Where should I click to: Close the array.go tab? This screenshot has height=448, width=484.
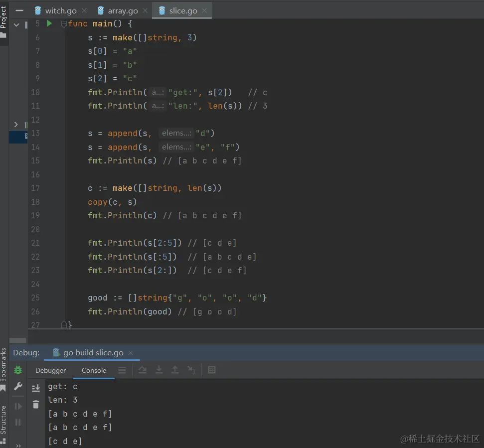click(x=145, y=11)
